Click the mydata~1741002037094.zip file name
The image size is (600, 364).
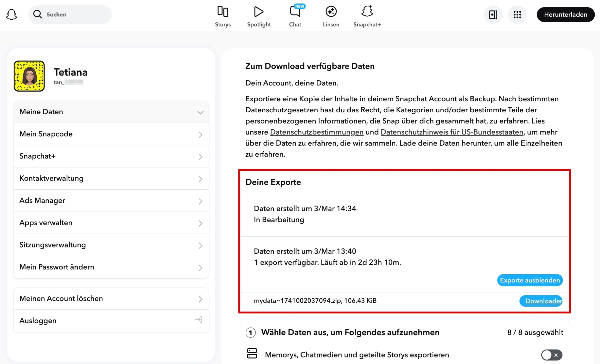click(x=297, y=301)
